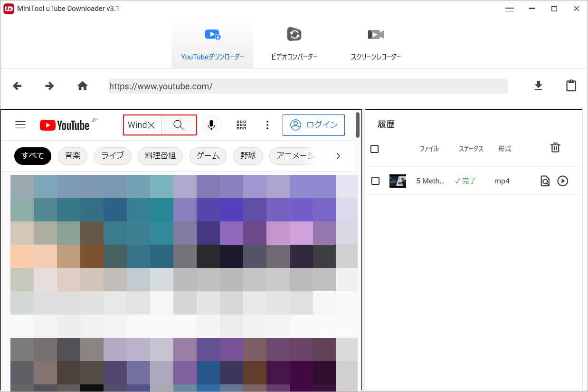Select the すべて category chip
This screenshot has height=392, width=588.
pos(33,156)
